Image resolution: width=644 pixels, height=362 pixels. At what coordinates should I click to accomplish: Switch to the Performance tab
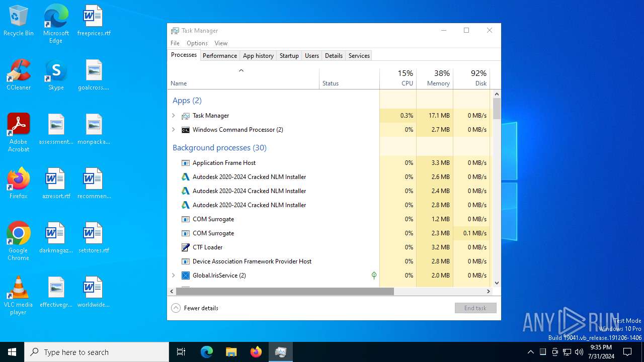tap(220, 56)
